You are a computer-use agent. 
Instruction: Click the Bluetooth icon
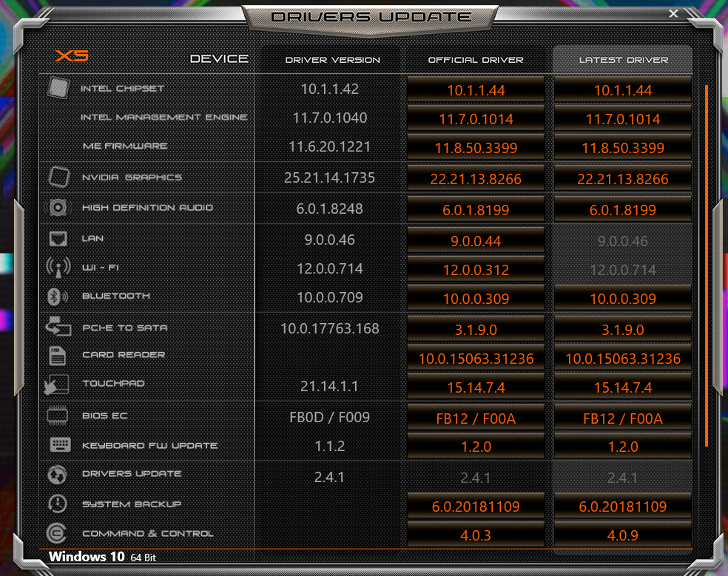point(58,296)
